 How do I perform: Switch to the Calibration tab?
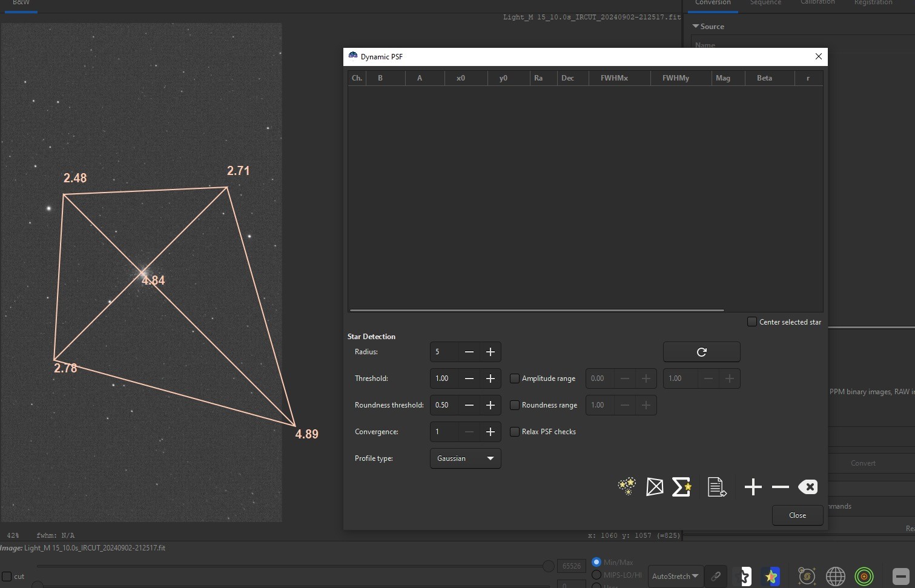(818, 3)
